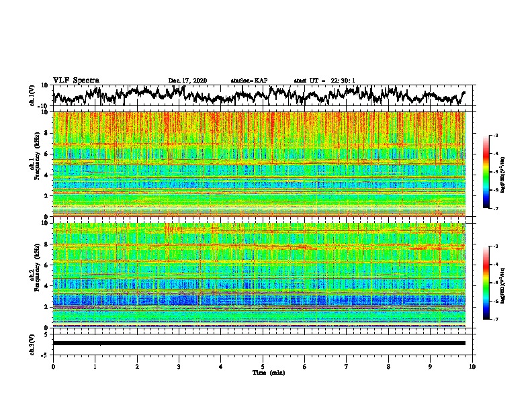Click the black ch.3(V) signal bar
Image resolution: width=532 pixels, height=411 pixels.
coord(259,343)
